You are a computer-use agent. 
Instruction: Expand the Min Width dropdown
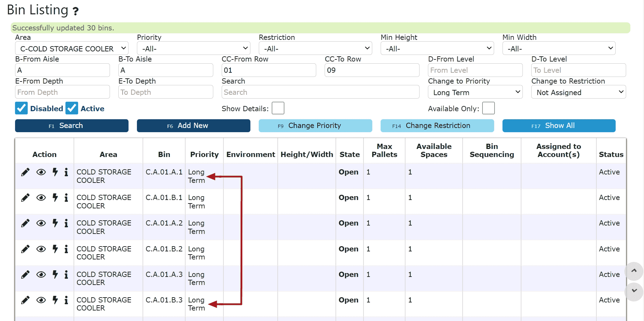coord(559,48)
